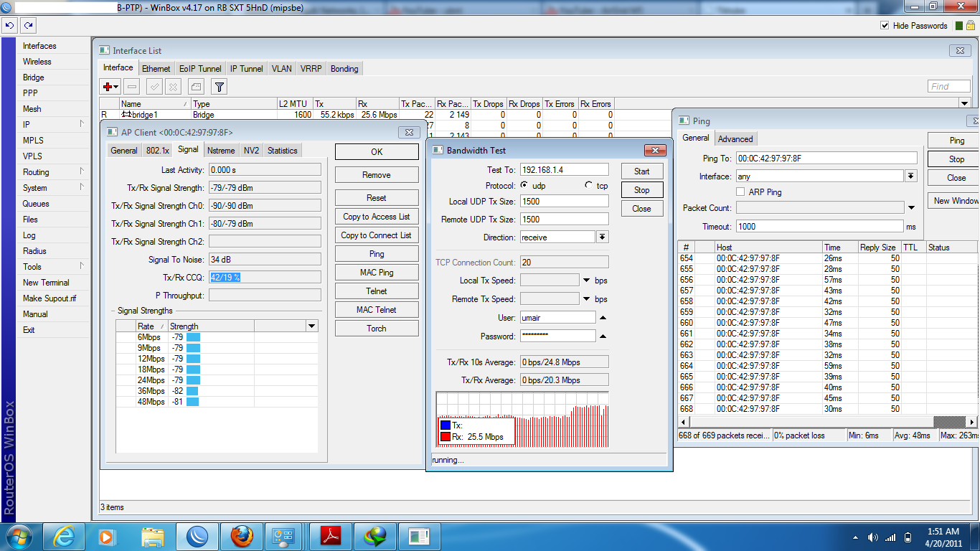Click the red plus add interface icon

110,87
